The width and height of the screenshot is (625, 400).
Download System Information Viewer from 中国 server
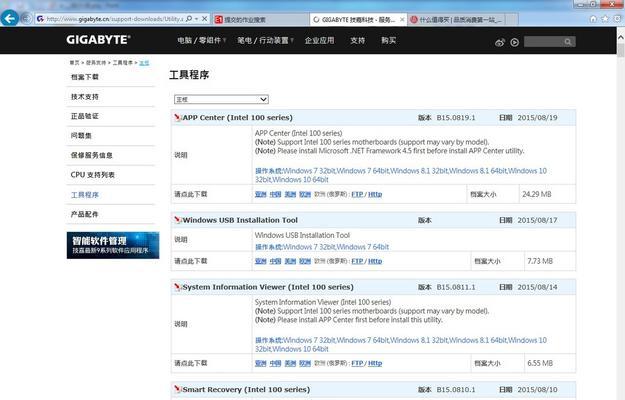click(x=275, y=363)
